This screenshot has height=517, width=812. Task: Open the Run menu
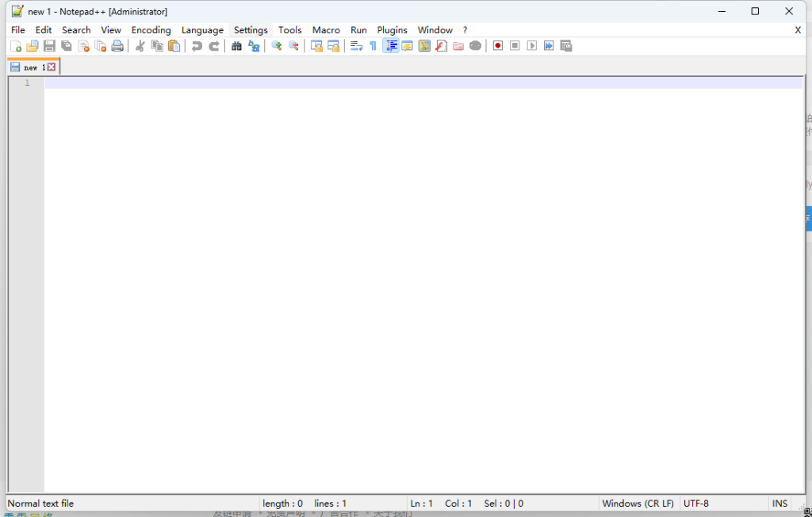[358, 30]
